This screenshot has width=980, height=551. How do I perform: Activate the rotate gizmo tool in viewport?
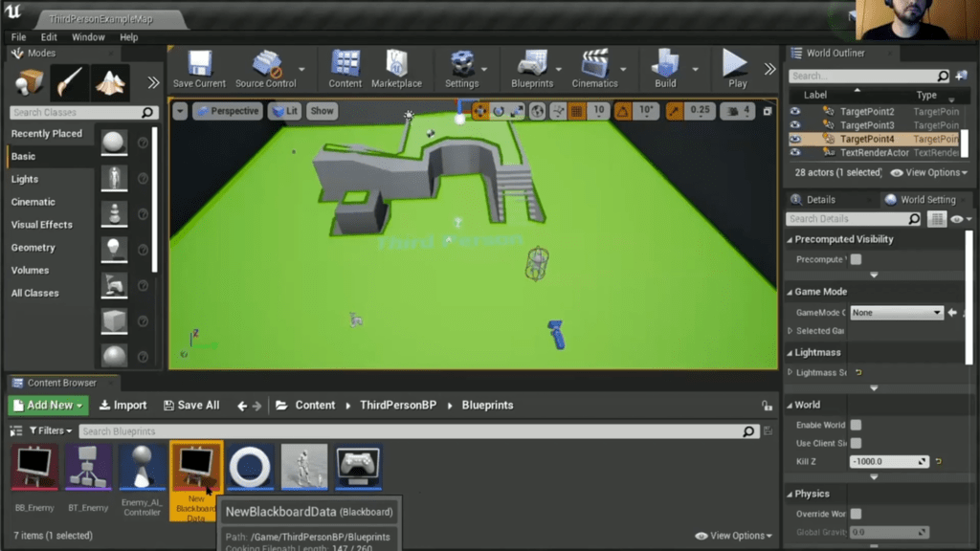498,111
